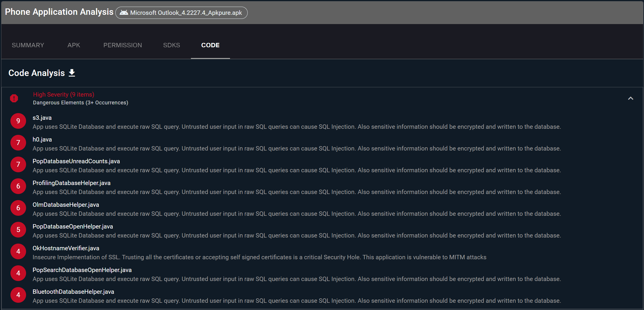Select OkHostnameVerifier.java entry

pos(66,248)
